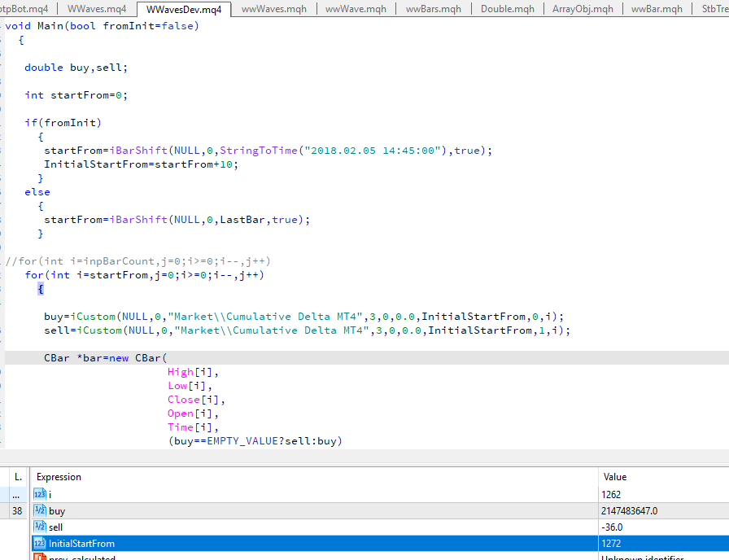Click the Low[i] argument

coord(190,386)
